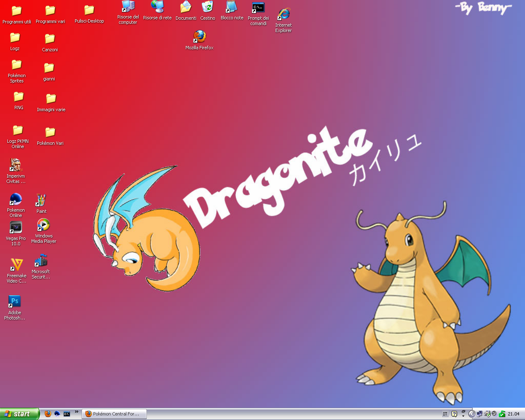The height and width of the screenshot is (420, 525).
Task: Click the IT language indicator
Action: 445,414
